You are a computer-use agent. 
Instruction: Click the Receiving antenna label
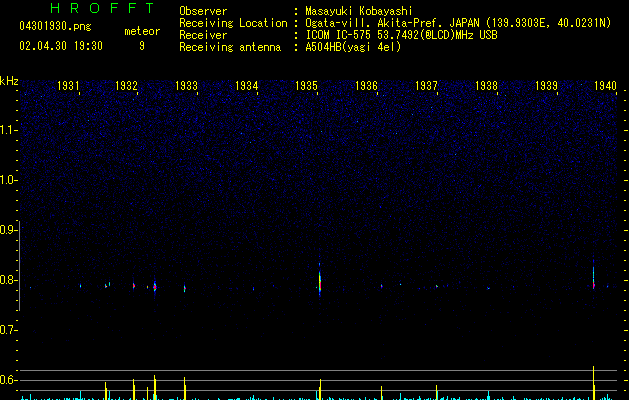click(x=230, y=47)
